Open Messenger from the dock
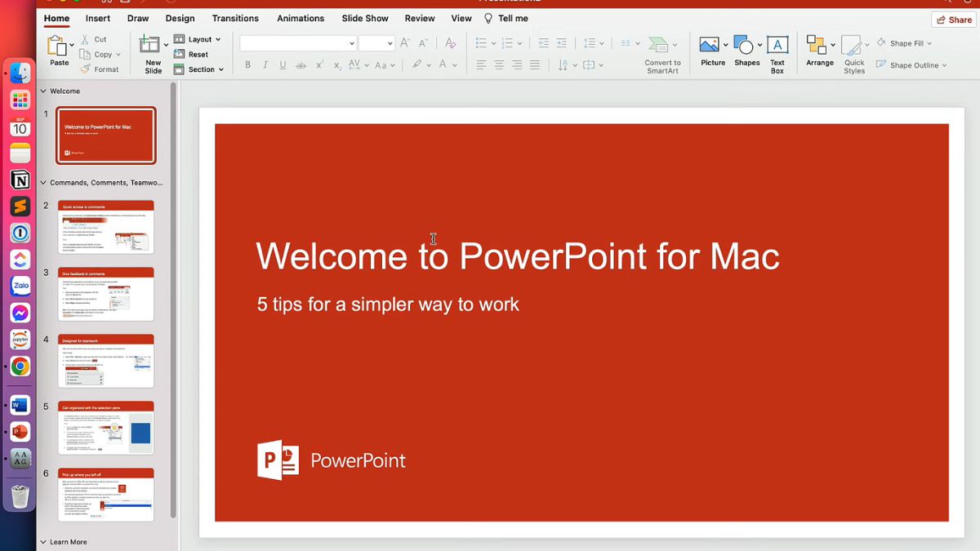Viewport: 980px width, 551px height. point(20,313)
